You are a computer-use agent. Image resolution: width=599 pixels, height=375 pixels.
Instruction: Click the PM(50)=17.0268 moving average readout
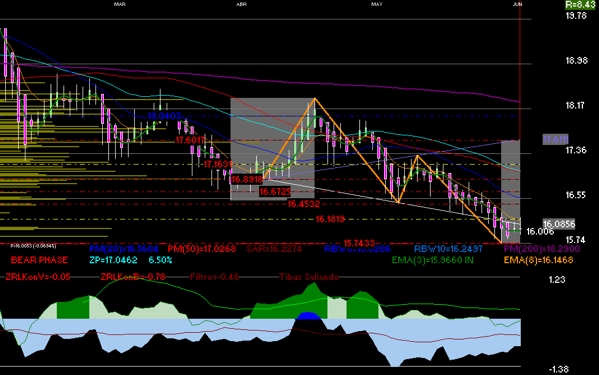202,249
